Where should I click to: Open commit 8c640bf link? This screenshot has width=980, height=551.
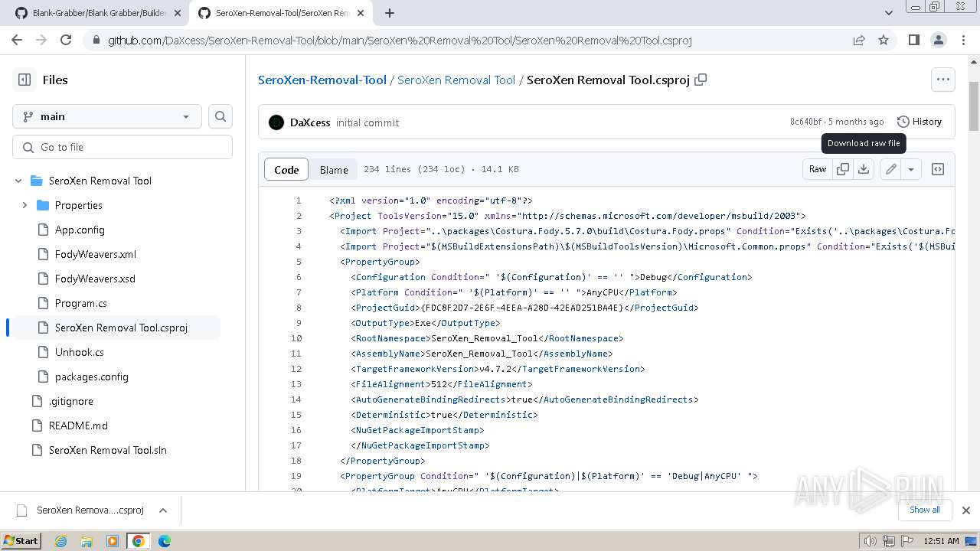click(805, 122)
